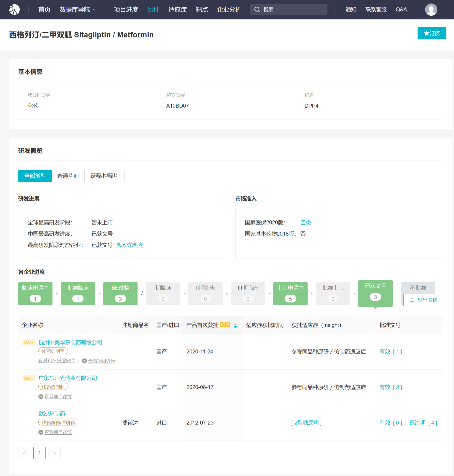The height and width of the screenshot is (476, 454).
Task: Expand the 数据库导航 dropdown
Action: (77, 10)
